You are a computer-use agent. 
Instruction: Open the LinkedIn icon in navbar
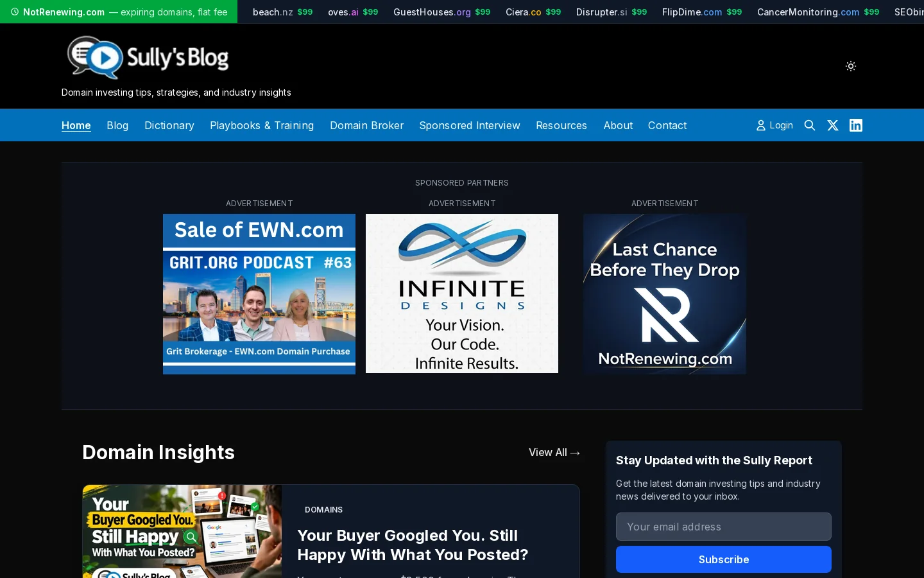[856, 125]
